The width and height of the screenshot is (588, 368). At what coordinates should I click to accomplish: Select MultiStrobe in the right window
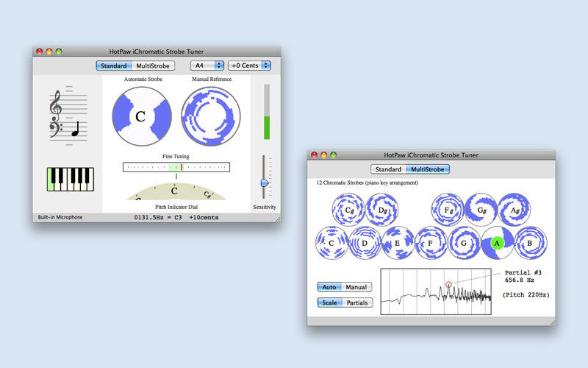pos(428,169)
